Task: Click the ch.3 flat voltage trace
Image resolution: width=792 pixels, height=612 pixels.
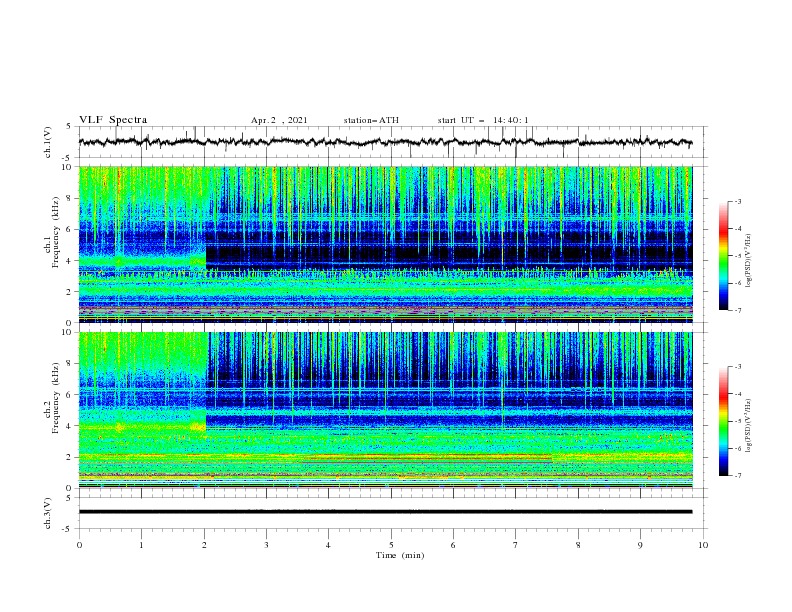Action: [385, 512]
